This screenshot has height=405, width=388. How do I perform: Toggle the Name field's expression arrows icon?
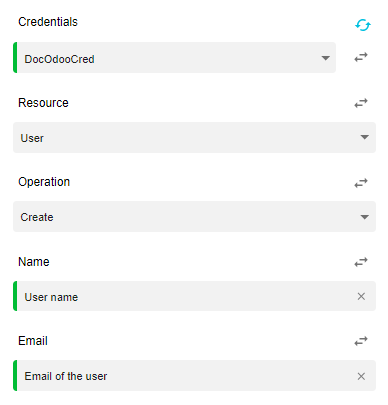361,262
